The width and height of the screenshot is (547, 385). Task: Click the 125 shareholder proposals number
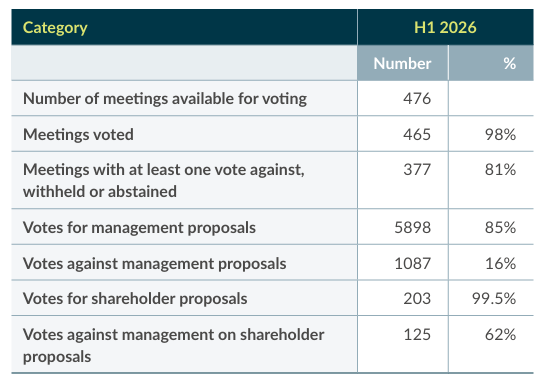coord(417,335)
